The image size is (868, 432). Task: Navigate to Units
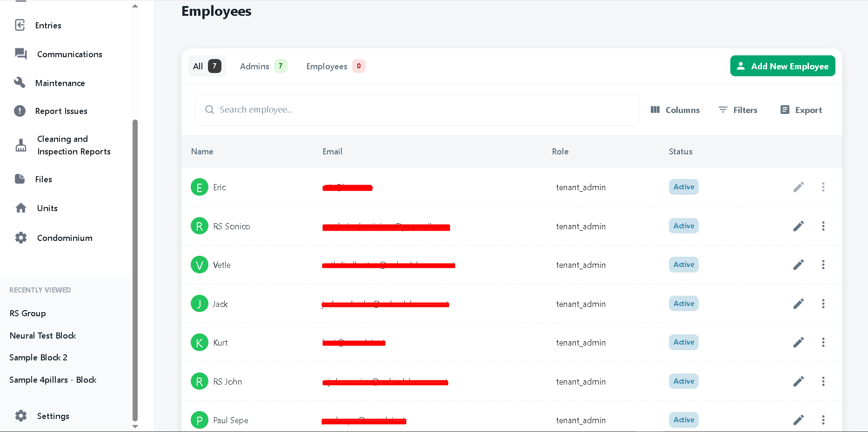[x=47, y=208]
